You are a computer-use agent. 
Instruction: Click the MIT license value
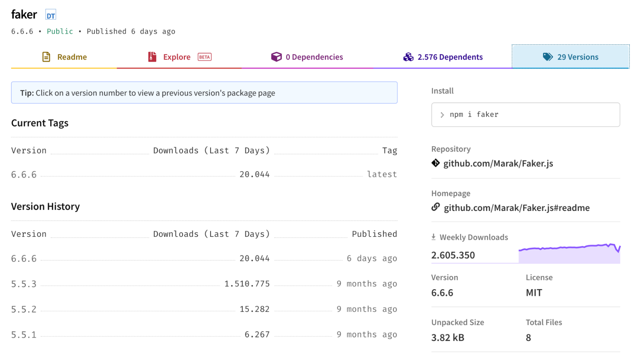click(x=534, y=293)
